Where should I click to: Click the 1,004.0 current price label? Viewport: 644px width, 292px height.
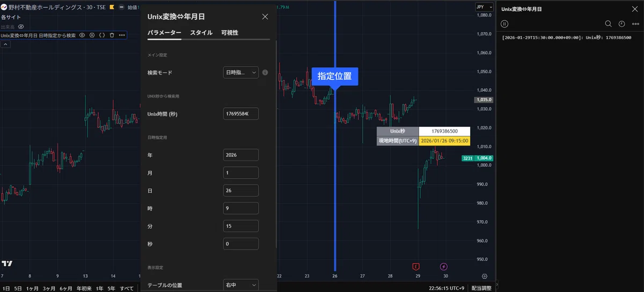pos(484,158)
